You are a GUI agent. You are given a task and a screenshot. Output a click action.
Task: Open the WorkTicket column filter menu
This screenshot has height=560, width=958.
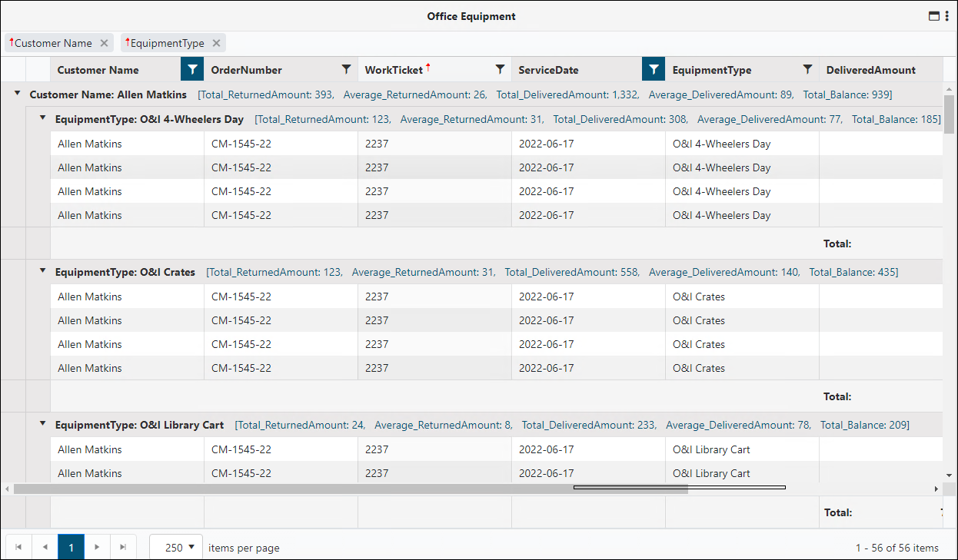501,69
